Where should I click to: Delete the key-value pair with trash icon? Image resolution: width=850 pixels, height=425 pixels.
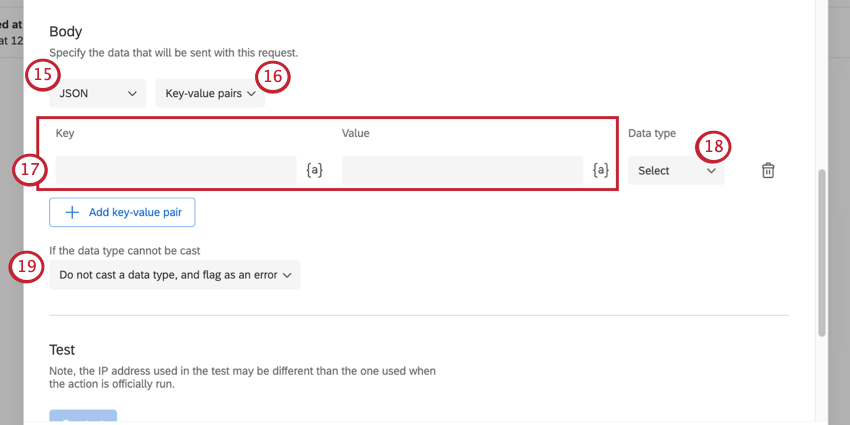pos(768,171)
